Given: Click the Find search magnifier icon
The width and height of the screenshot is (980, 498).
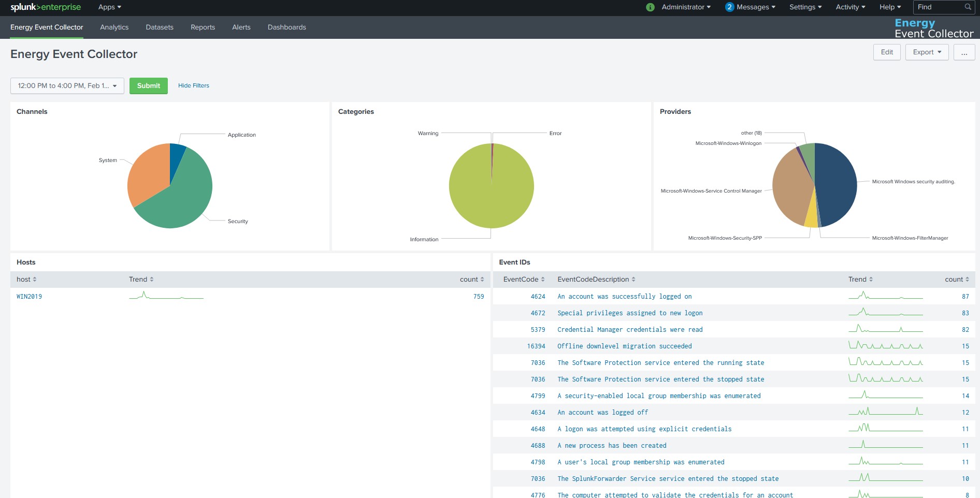Looking at the screenshot, I should coord(968,7).
